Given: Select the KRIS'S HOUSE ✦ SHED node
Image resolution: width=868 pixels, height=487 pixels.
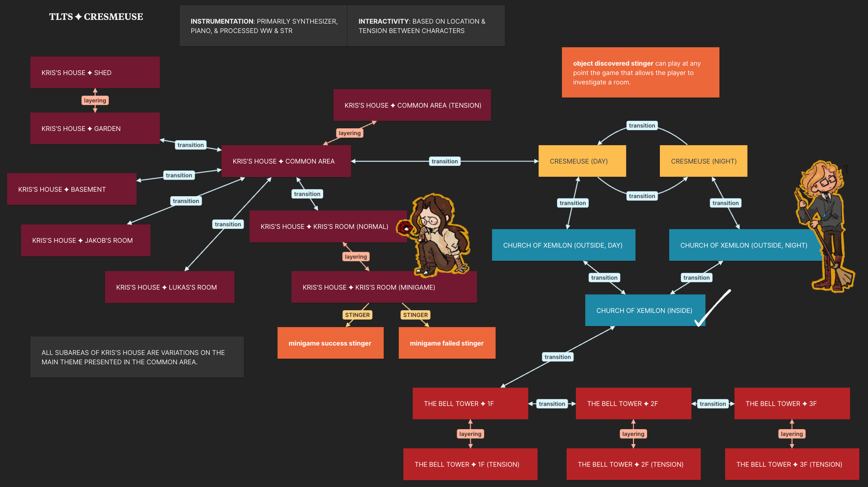Looking at the screenshot, I should tap(95, 72).
